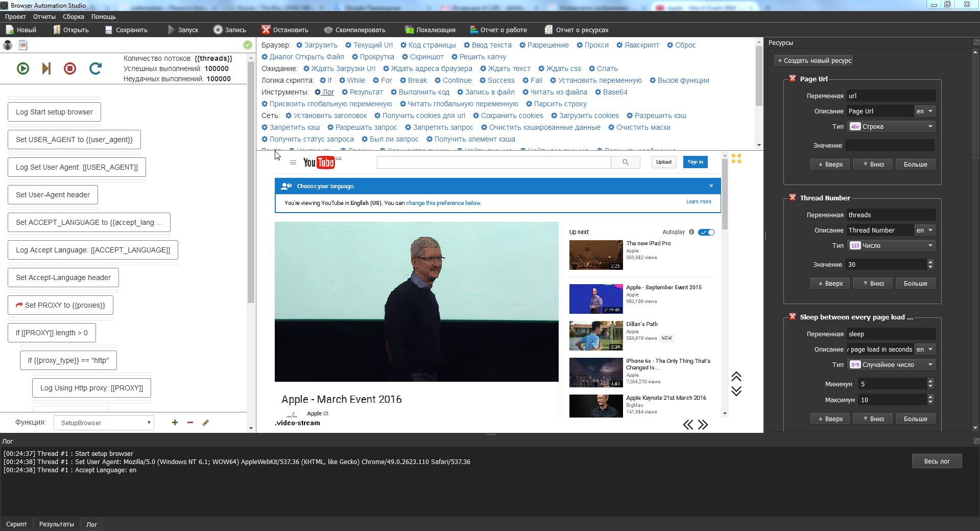Click the red minus remove function icon
The width and height of the screenshot is (980, 531).
tap(190, 423)
